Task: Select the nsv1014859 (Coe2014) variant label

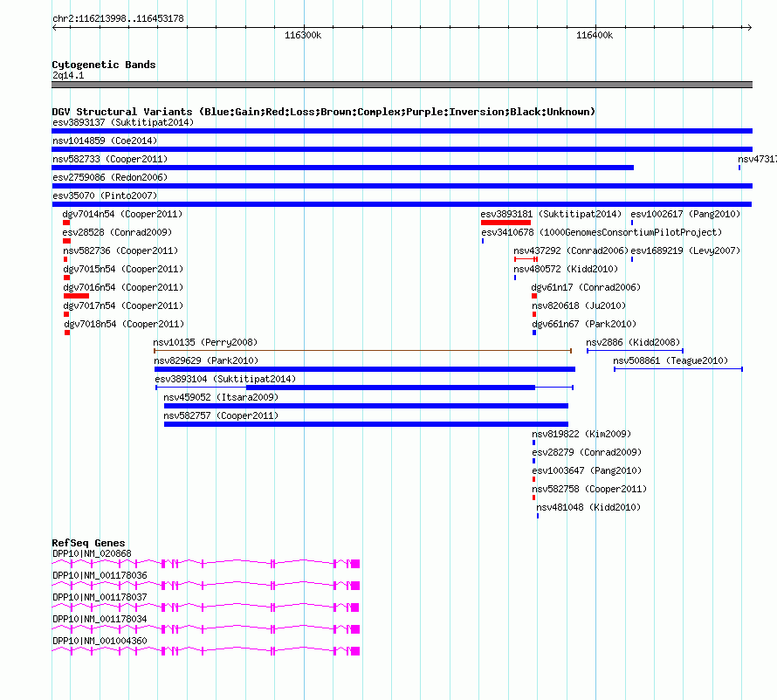Action: click(105, 141)
